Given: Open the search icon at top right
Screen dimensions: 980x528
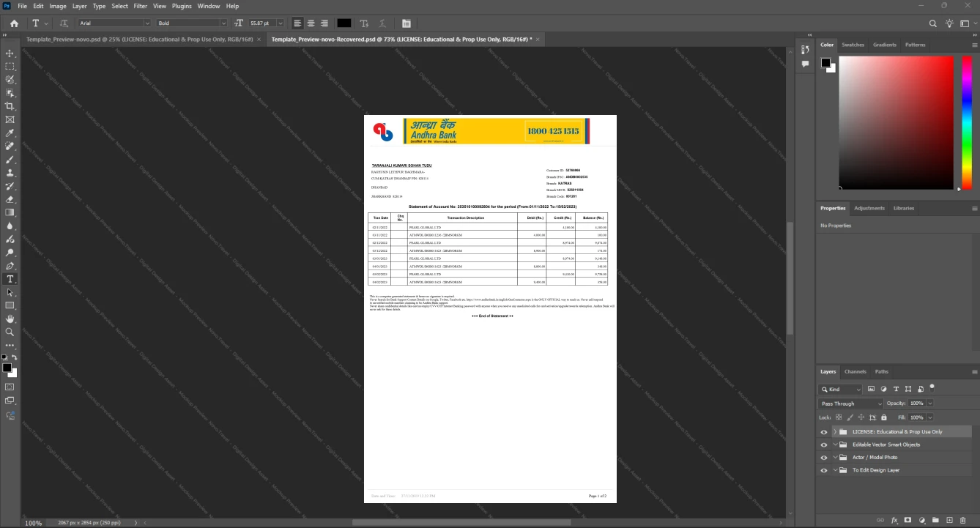Looking at the screenshot, I should click(x=933, y=23).
